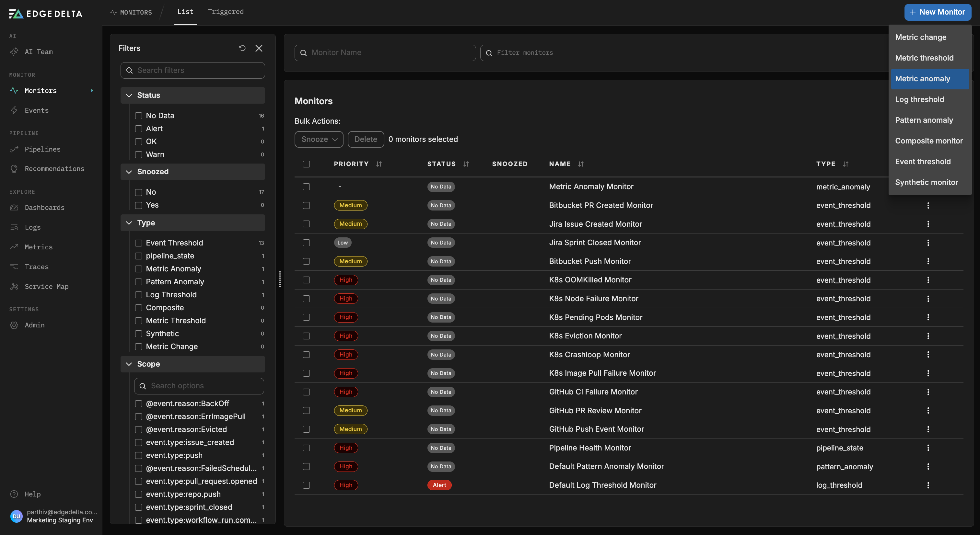Select all monitors with header checkbox
Screen dimensions: 980x535
point(306,164)
